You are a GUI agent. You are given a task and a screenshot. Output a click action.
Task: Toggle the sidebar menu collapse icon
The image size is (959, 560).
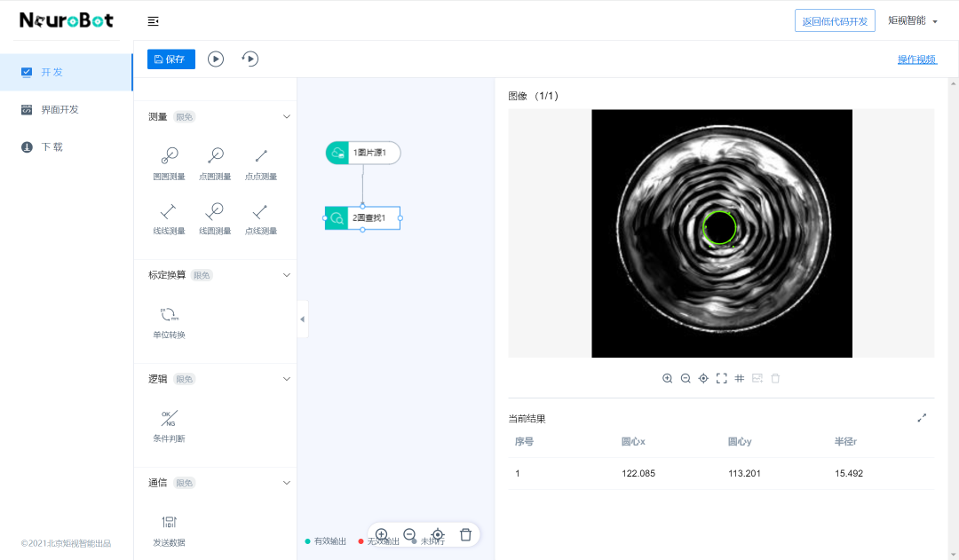coord(154,21)
